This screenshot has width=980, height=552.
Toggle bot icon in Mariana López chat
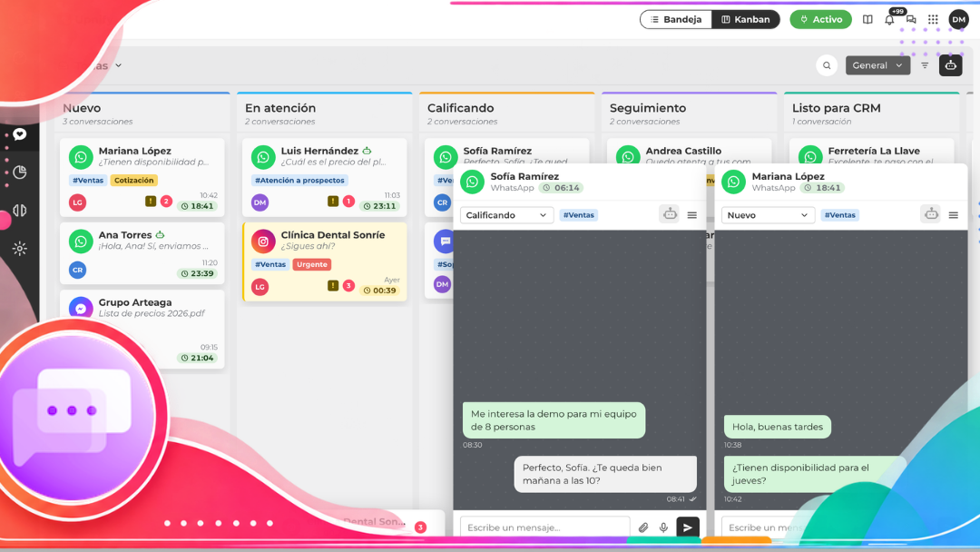(931, 214)
